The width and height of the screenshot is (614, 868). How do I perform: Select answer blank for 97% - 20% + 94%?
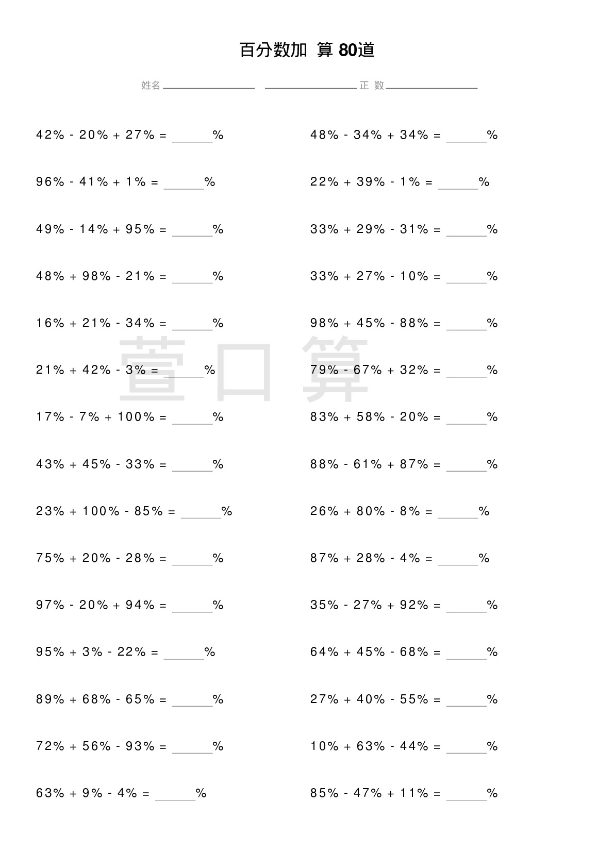(x=192, y=606)
